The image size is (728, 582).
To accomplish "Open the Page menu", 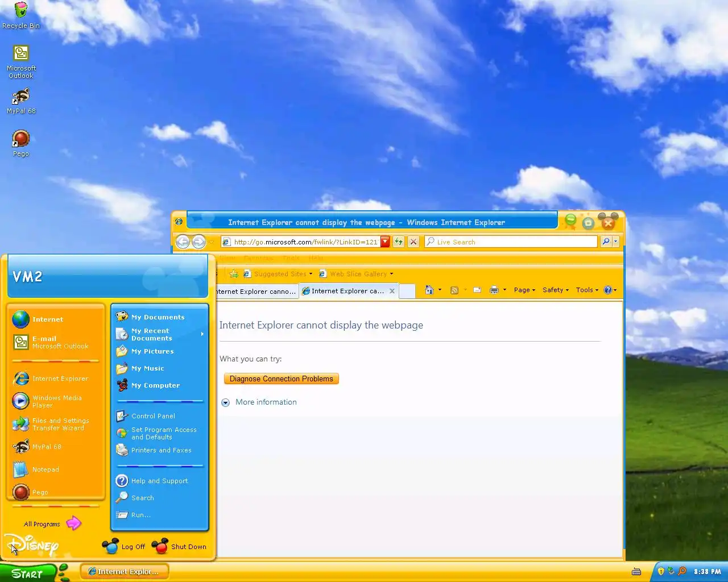I will pos(524,290).
